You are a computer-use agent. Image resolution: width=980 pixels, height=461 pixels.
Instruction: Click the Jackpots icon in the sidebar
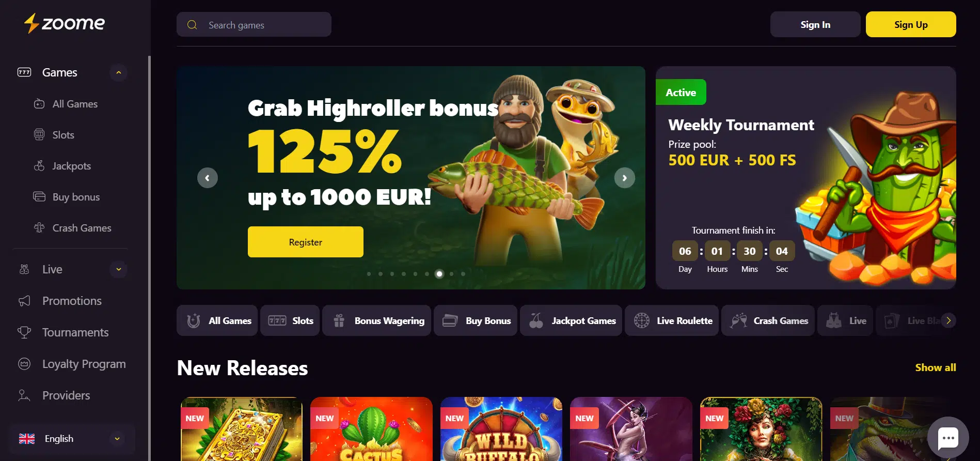point(39,166)
